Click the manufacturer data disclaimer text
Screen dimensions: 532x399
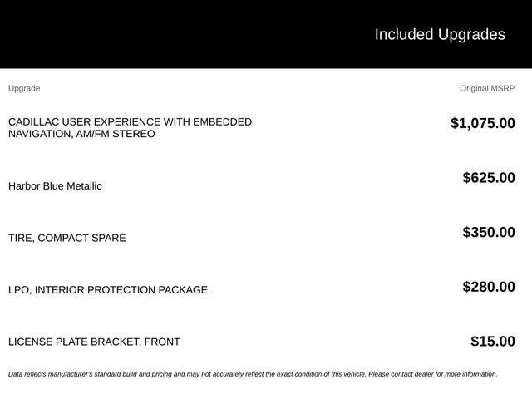pos(253,374)
